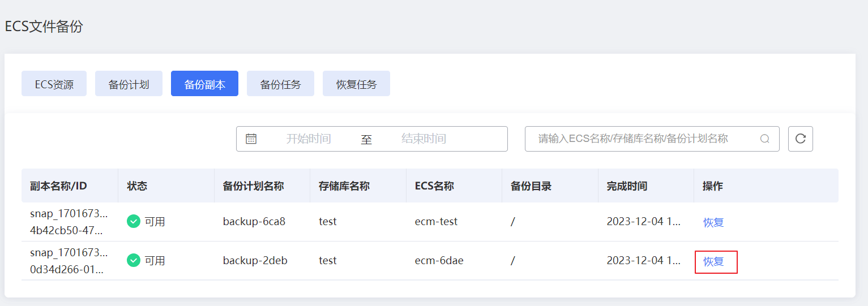
Task: Click 恢复 link for ecm-test row
Action: 713,222
